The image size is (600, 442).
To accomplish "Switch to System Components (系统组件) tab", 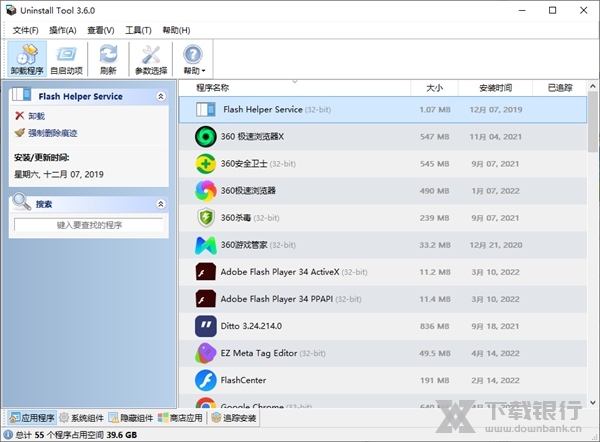I will [x=82, y=418].
